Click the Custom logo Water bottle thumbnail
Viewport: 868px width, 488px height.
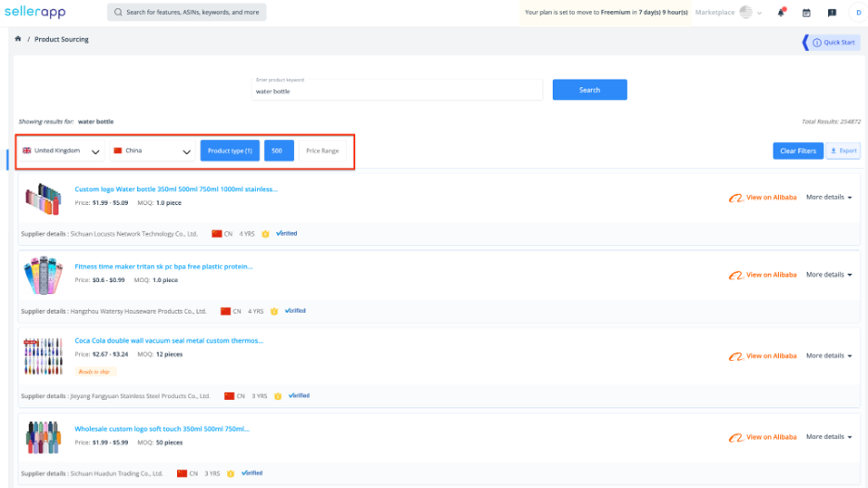pos(44,199)
